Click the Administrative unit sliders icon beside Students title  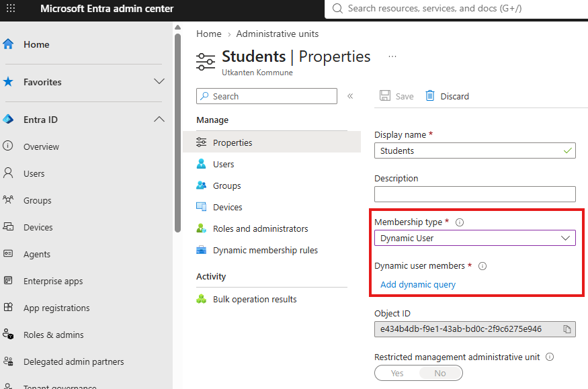[206, 61]
